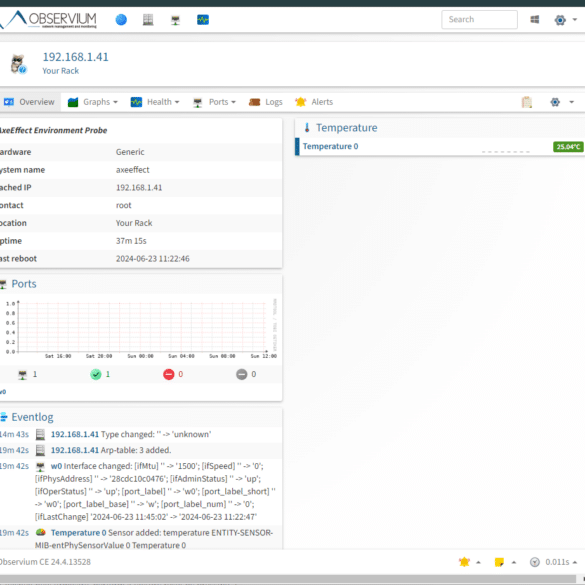The image size is (585, 585).
Task: Open the footer yellow notes icon
Action: coord(499,562)
